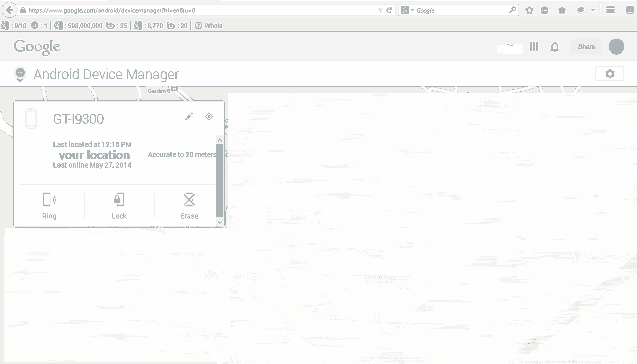Go to the browser home page icon
The width and height of the screenshot is (637, 364).
pyautogui.click(x=562, y=10)
